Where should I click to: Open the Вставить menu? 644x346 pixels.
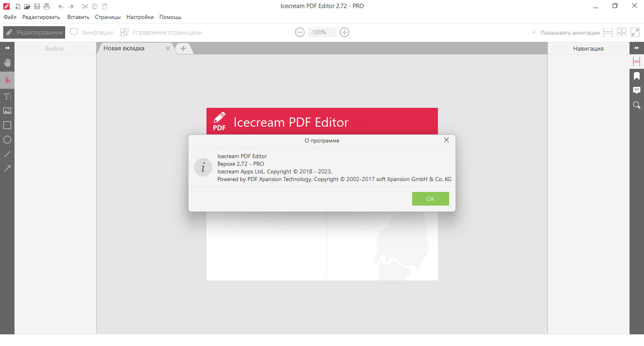point(78,17)
